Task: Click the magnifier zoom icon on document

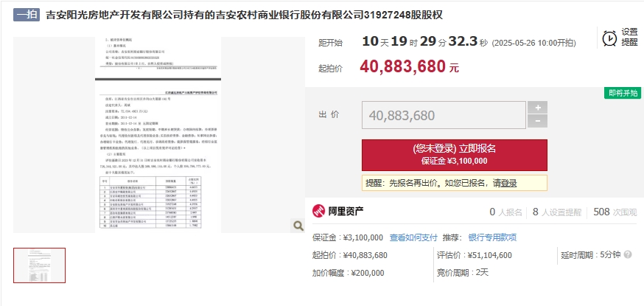Action: (298, 226)
